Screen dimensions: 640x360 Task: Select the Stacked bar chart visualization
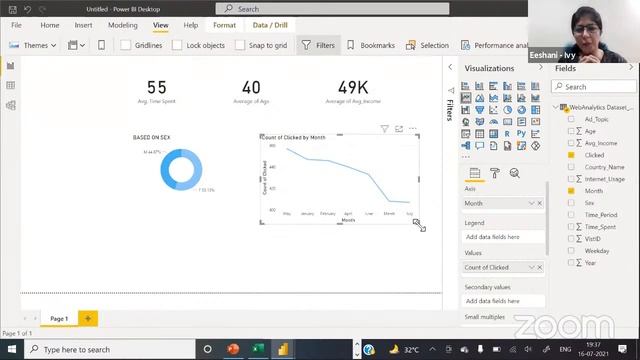(465, 86)
